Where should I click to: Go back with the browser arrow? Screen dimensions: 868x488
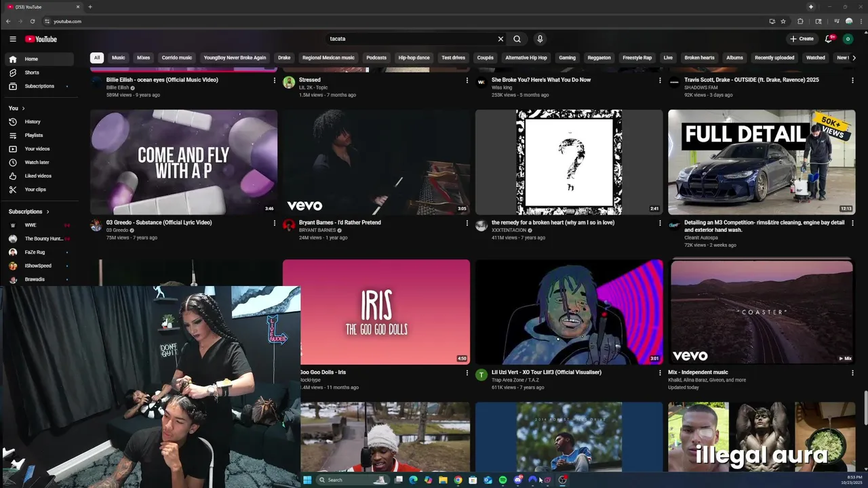(8, 21)
